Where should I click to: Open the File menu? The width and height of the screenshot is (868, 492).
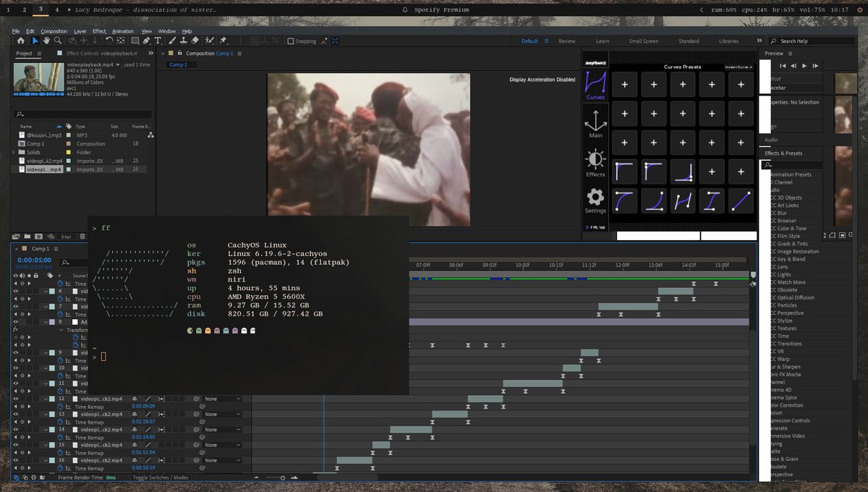coord(16,31)
